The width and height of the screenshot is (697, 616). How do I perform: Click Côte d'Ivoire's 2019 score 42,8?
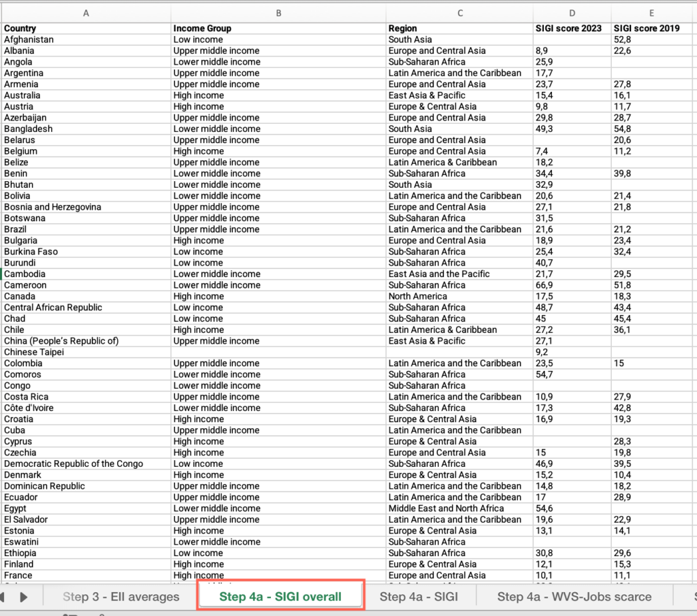click(651, 408)
